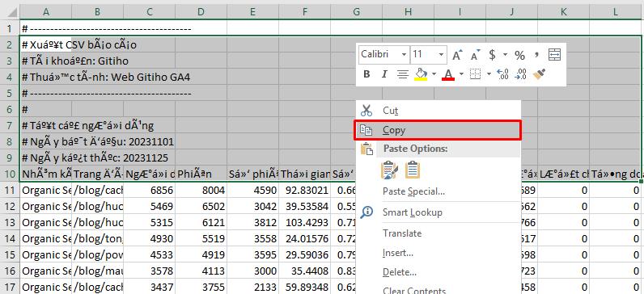Click cell ending '20231125'

45,157
